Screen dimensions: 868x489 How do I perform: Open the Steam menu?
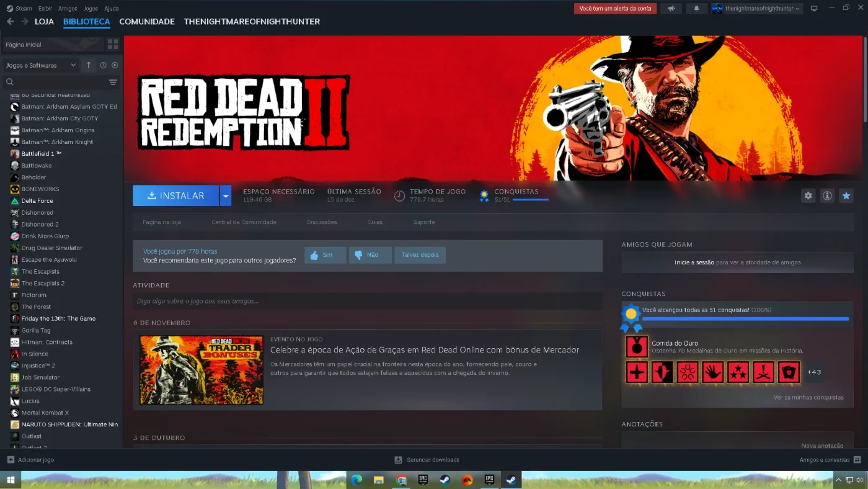19,9
